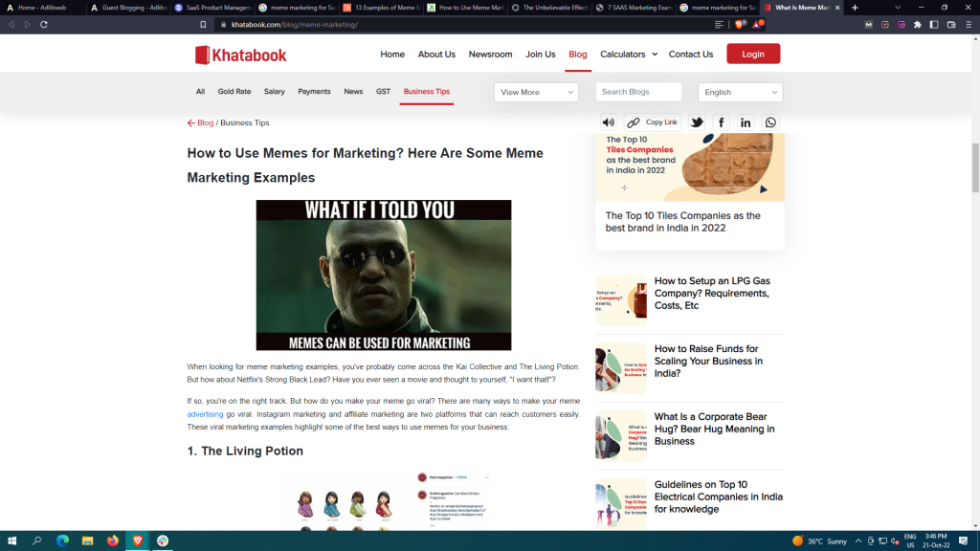Show hidden system tray icons

(x=858, y=541)
